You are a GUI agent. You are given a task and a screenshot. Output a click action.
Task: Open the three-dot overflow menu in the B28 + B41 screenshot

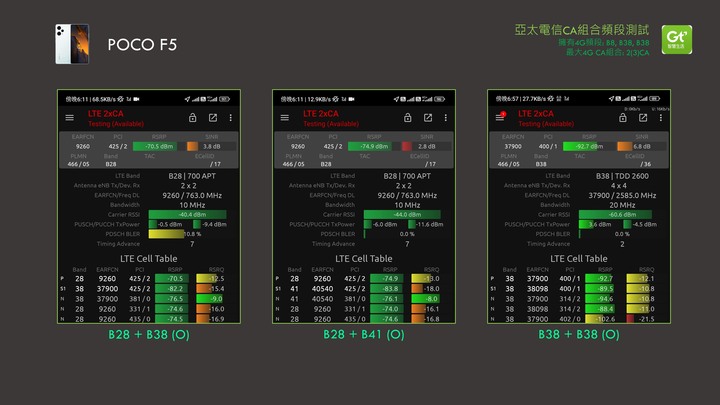pos(445,118)
